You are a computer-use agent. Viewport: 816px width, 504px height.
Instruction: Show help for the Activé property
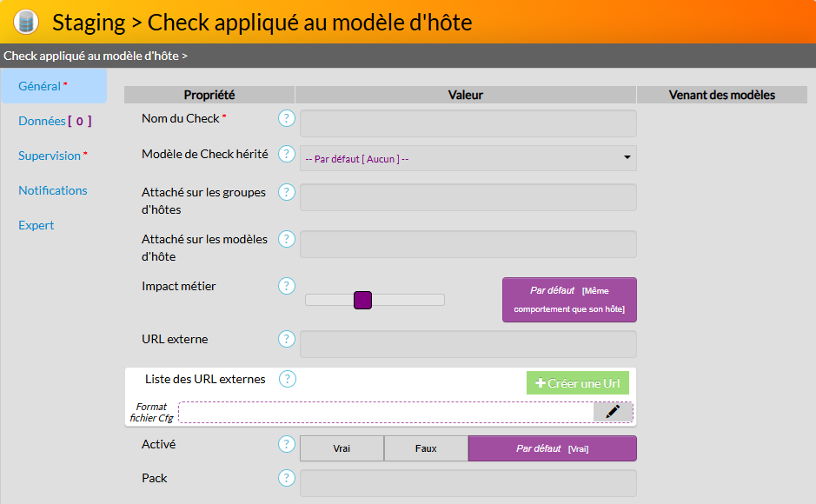tap(287, 444)
